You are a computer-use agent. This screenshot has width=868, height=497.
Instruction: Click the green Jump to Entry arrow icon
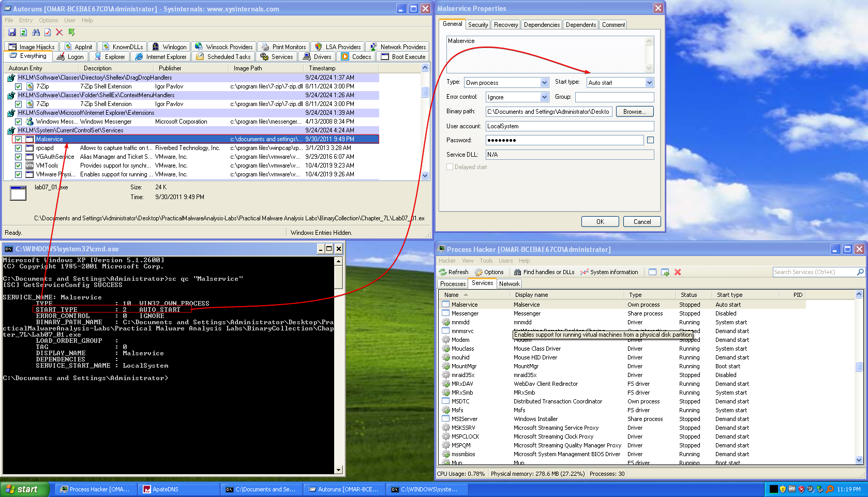tap(72, 33)
